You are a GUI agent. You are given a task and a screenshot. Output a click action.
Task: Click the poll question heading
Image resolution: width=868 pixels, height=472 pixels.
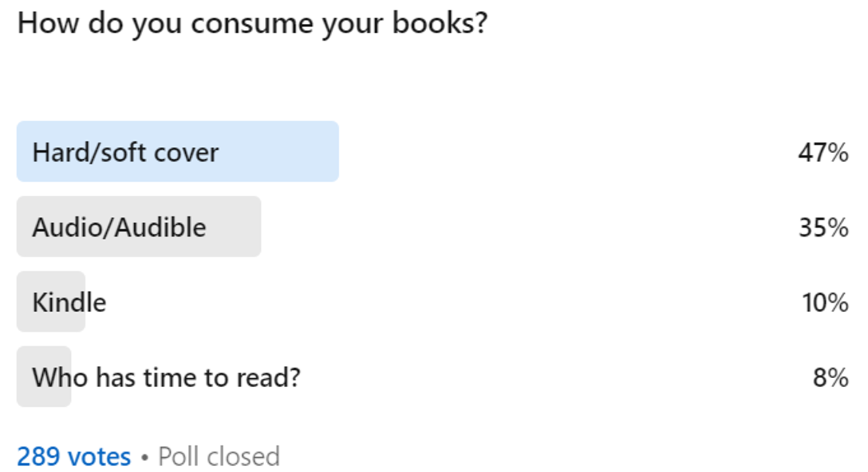[253, 24]
